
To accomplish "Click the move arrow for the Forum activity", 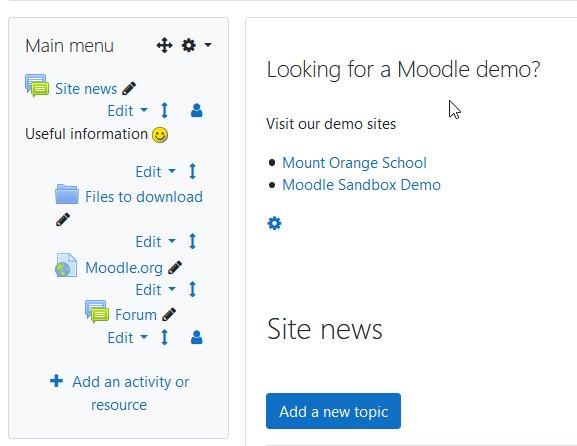I will click(x=164, y=337).
